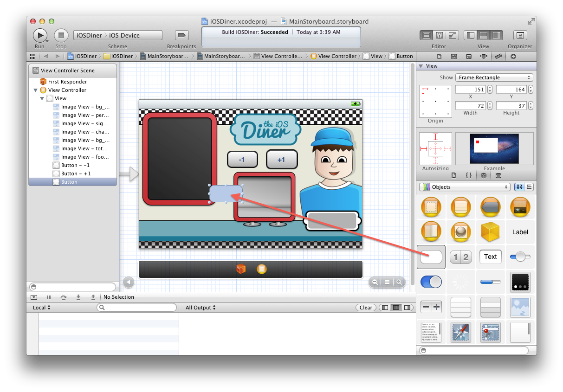Select the Slider library object
563x392 pixels.
click(x=520, y=257)
